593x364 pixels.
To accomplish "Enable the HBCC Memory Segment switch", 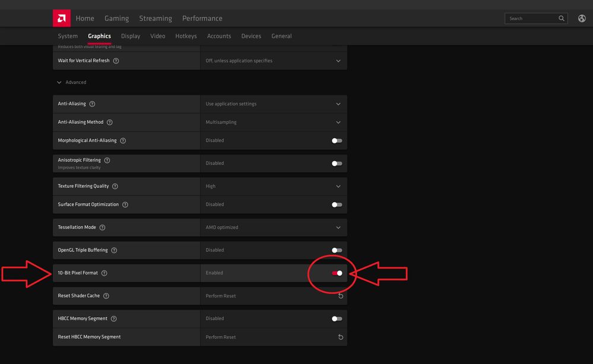I will [337, 319].
